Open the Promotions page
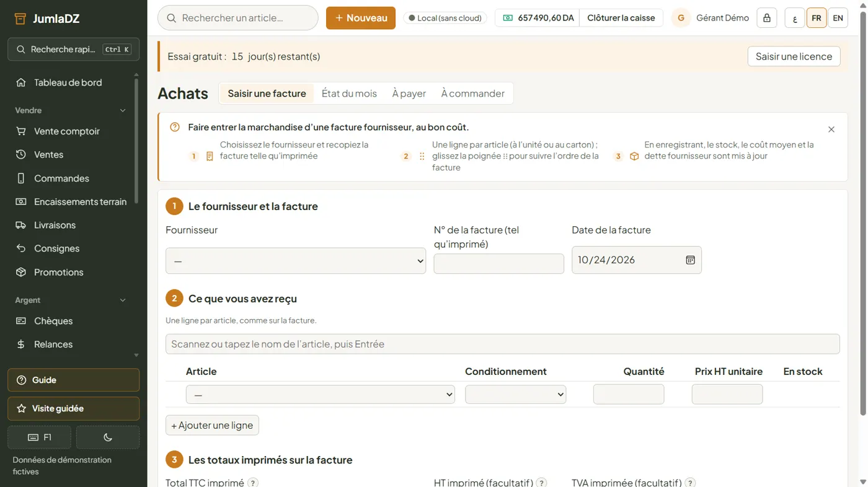The height and width of the screenshot is (487, 868). tap(58, 273)
